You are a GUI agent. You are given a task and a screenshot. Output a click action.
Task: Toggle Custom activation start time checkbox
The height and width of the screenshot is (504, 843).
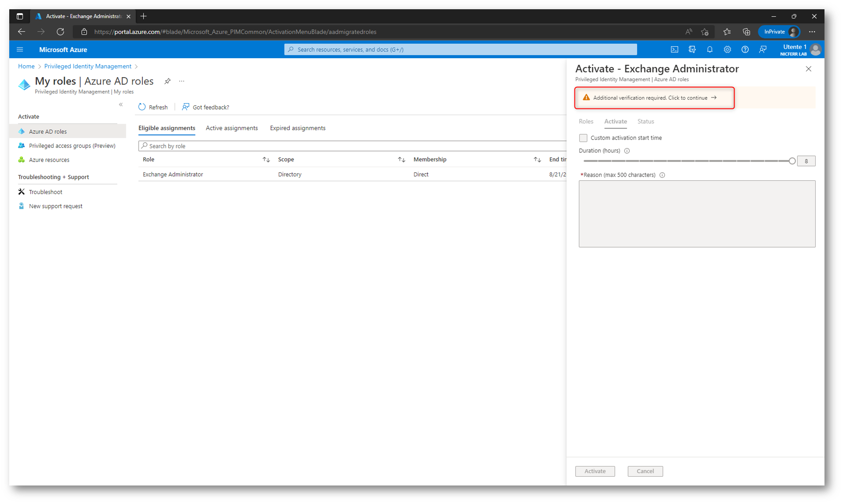tap(583, 138)
